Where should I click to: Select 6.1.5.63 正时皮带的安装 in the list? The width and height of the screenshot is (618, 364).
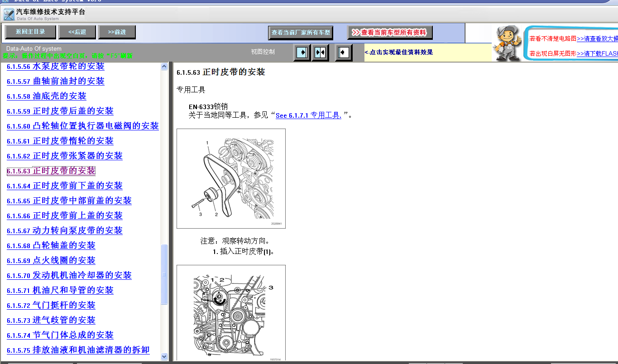pyautogui.click(x=51, y=171)
